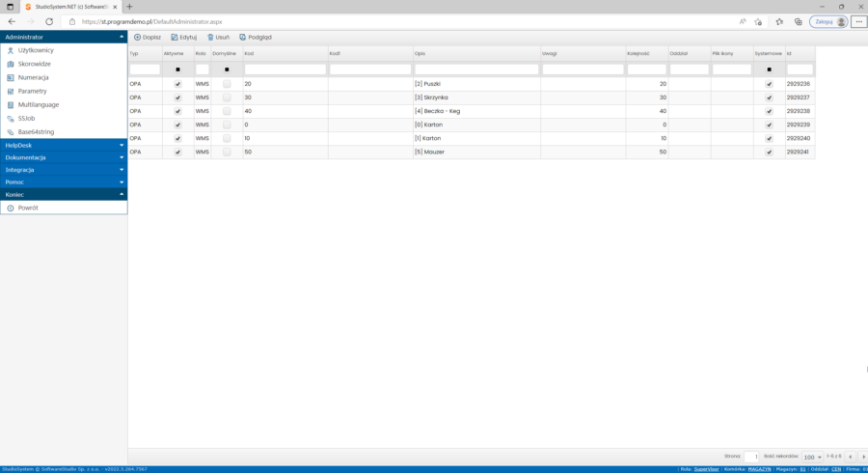The height and width of the screenshot is (473, 868).
Task: Toggle Systemowe checkbox for Puszki row
Action: (769, 84)
